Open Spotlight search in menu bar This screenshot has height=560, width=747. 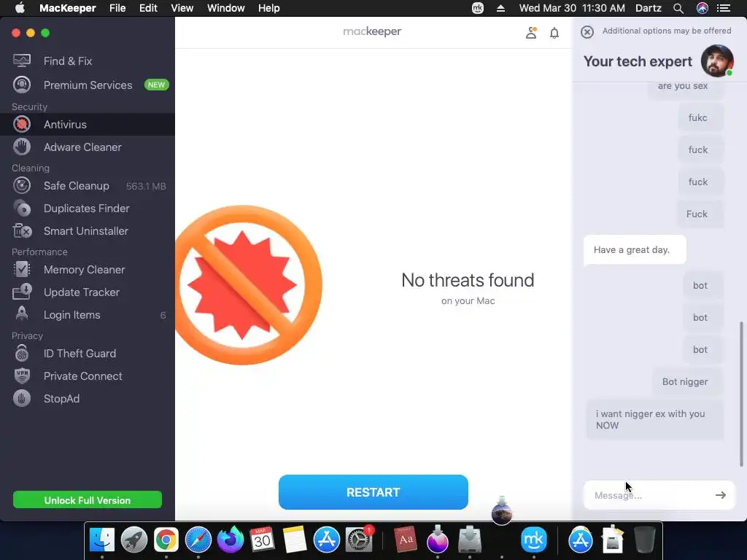click(x=678, y=8)
